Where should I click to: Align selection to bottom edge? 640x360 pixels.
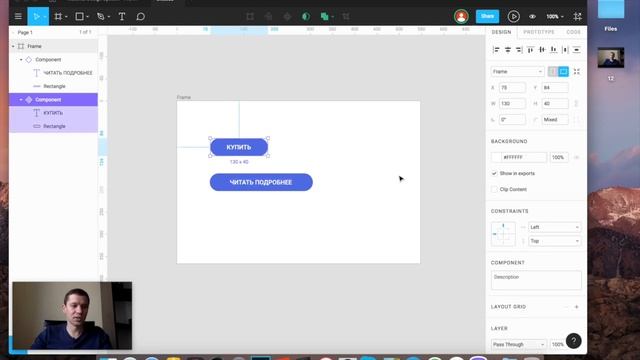point(553,50)
